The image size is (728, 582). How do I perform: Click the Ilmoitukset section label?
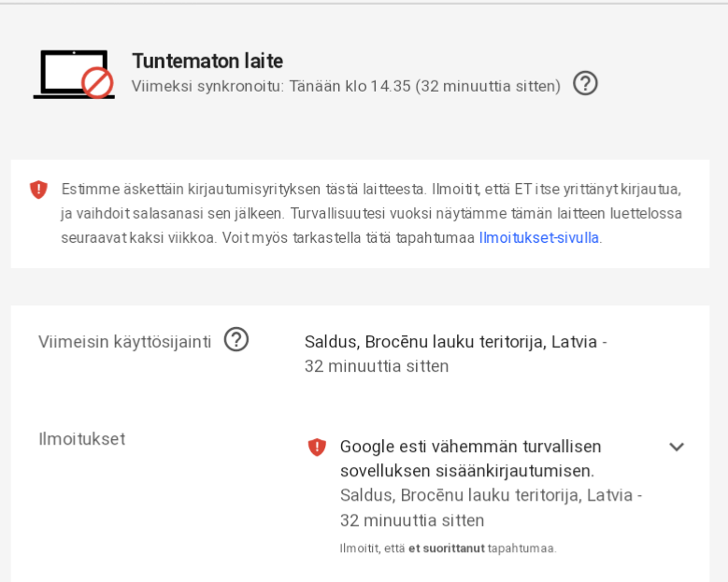point(81,438)
